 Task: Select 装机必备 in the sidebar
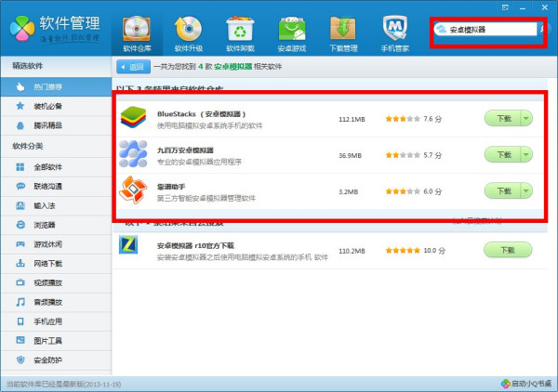pyautogui.click(x=56, y=106)
